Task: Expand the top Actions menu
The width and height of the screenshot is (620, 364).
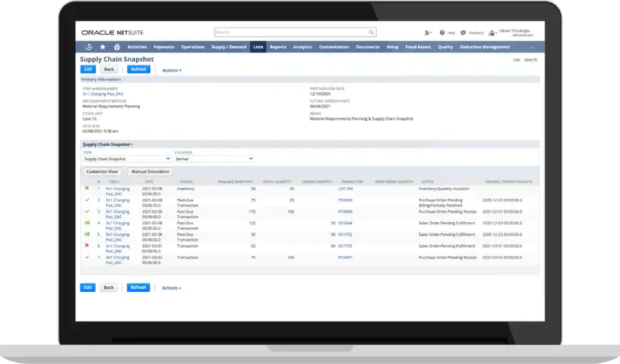Action: pyautogui.click(x=172, y=70)
